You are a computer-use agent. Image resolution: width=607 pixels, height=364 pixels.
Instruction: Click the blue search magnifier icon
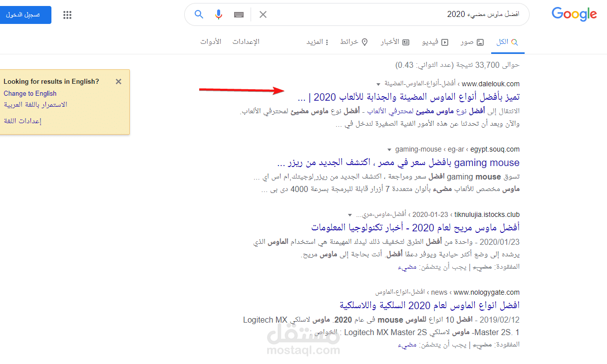[x=199, y=14]
